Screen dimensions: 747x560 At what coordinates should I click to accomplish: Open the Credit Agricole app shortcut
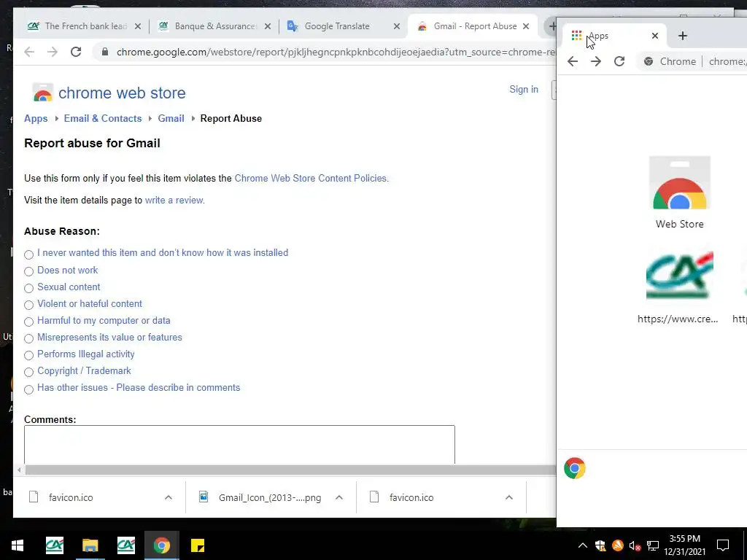[x=678, y=287]
